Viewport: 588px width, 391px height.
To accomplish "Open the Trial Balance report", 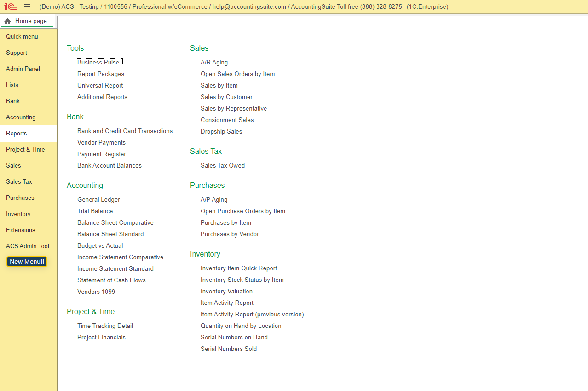I will tap(95, 211).
